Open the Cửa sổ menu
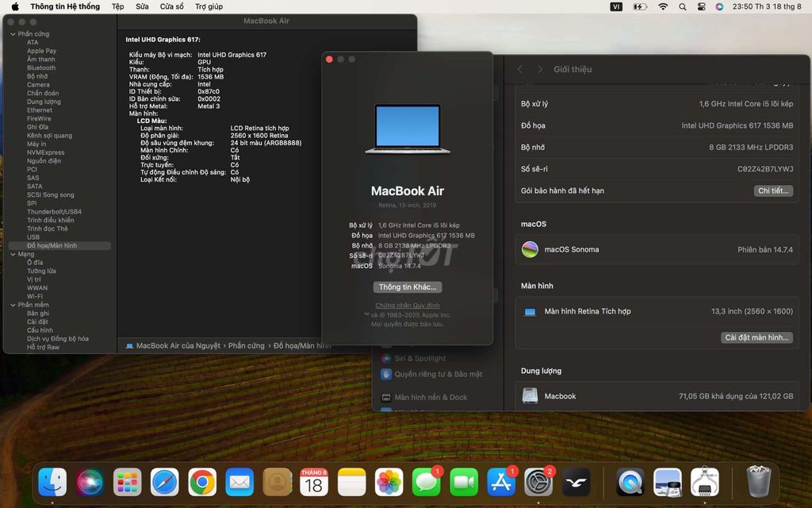Screen dimensions: 812x508 172,6
